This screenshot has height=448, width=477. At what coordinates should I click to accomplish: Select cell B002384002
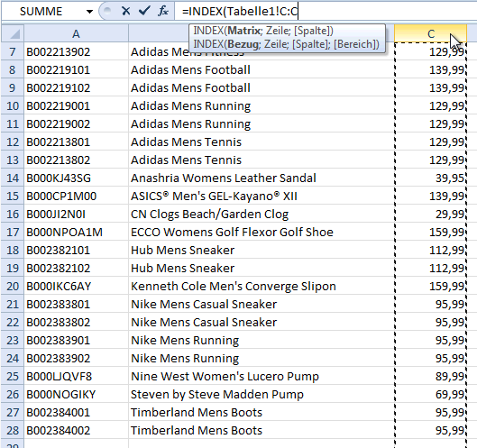[76, 430]
